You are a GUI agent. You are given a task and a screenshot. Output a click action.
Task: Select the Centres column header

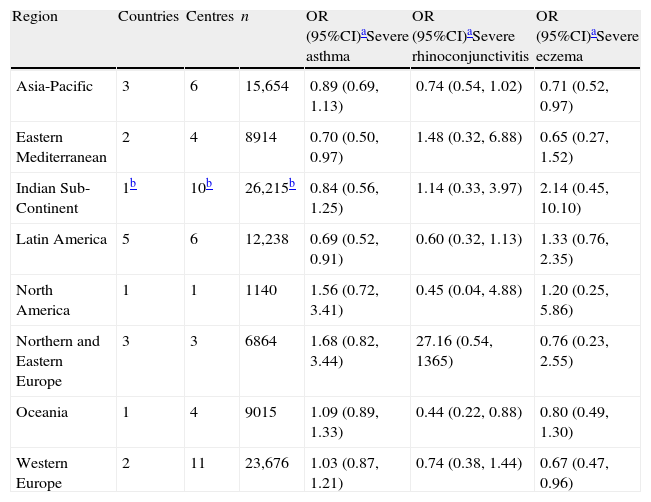coord(208,18)
